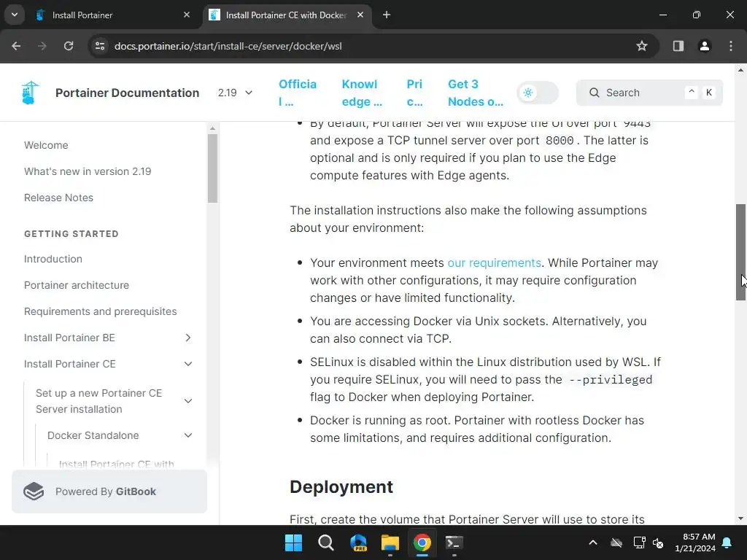This screenshot has width=747, height=560.
Task: Open the Terminal taskbar icon
Action: tap(454, 542)
